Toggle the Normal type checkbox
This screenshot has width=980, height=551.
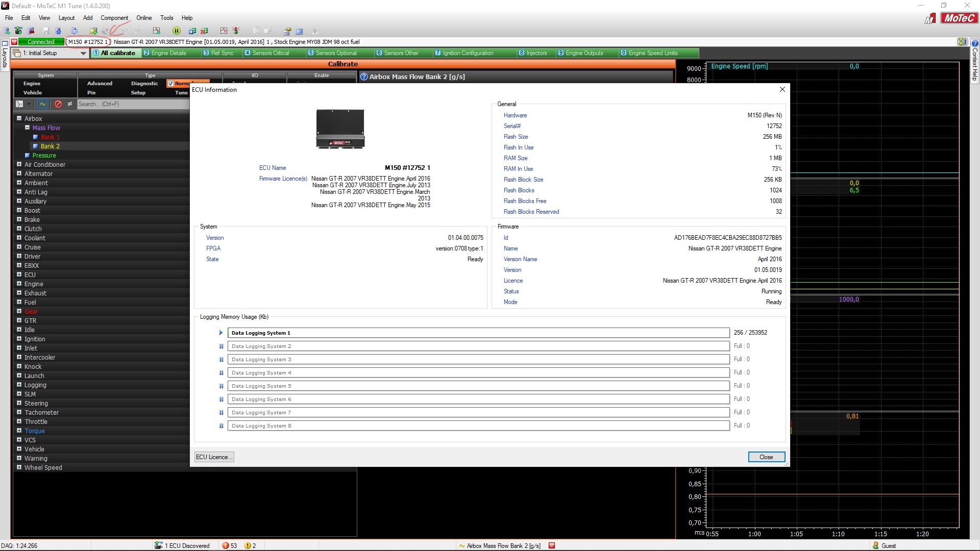[170, 84]
